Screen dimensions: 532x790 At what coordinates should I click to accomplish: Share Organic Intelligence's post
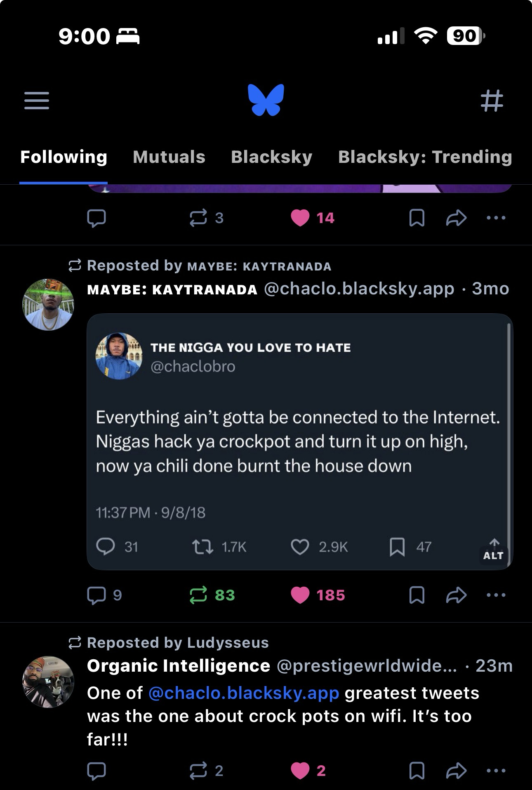456,771
